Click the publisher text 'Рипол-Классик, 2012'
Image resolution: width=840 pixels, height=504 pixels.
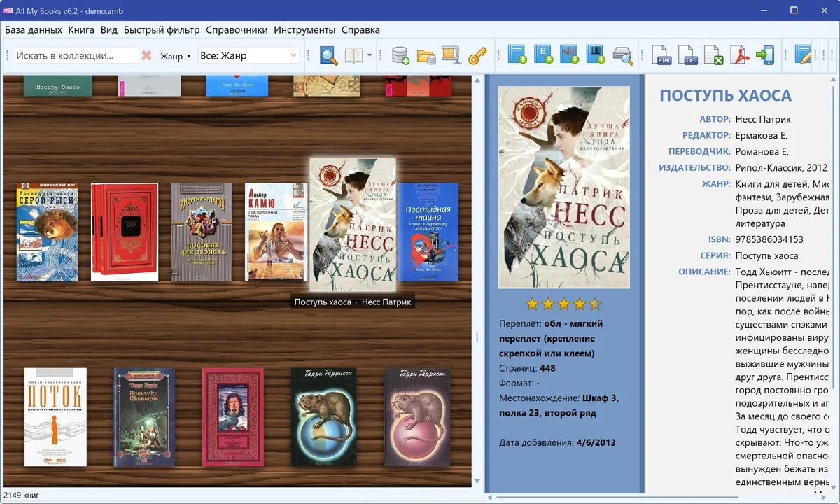click(781, 167)
